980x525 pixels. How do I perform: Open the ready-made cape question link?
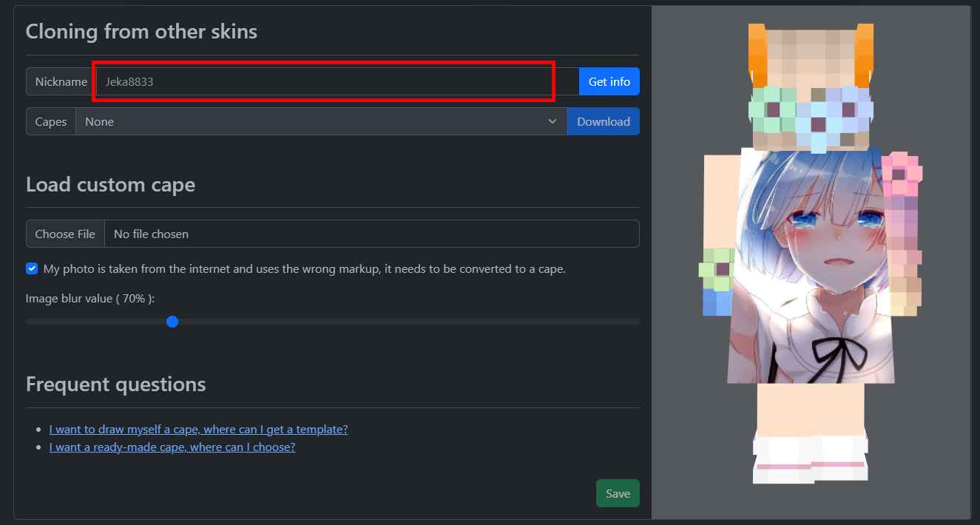pyautogui.click(x=172, y=447)
